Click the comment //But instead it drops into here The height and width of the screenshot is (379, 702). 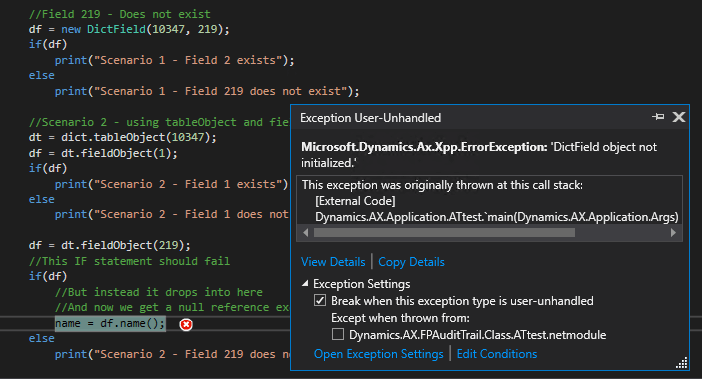[159, 292]
